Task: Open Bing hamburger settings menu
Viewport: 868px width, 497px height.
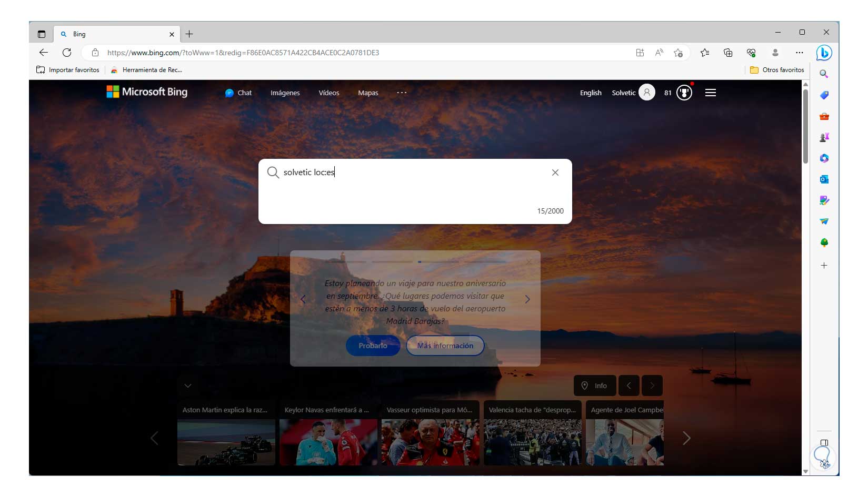Action: 711,93
